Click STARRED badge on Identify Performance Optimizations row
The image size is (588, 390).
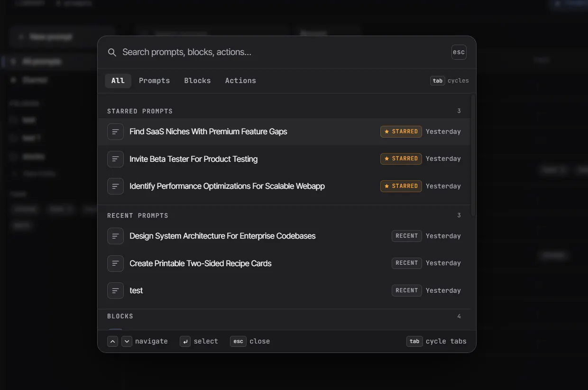[x=401, y=186]
